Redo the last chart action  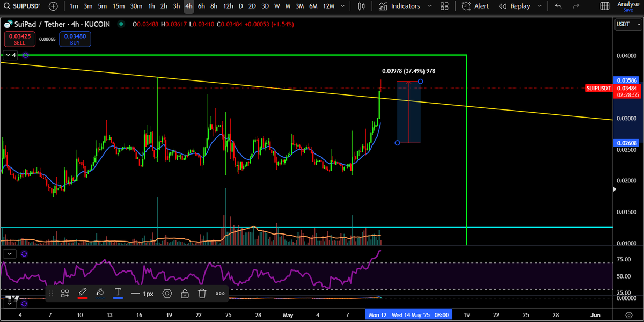click(576, 6)
